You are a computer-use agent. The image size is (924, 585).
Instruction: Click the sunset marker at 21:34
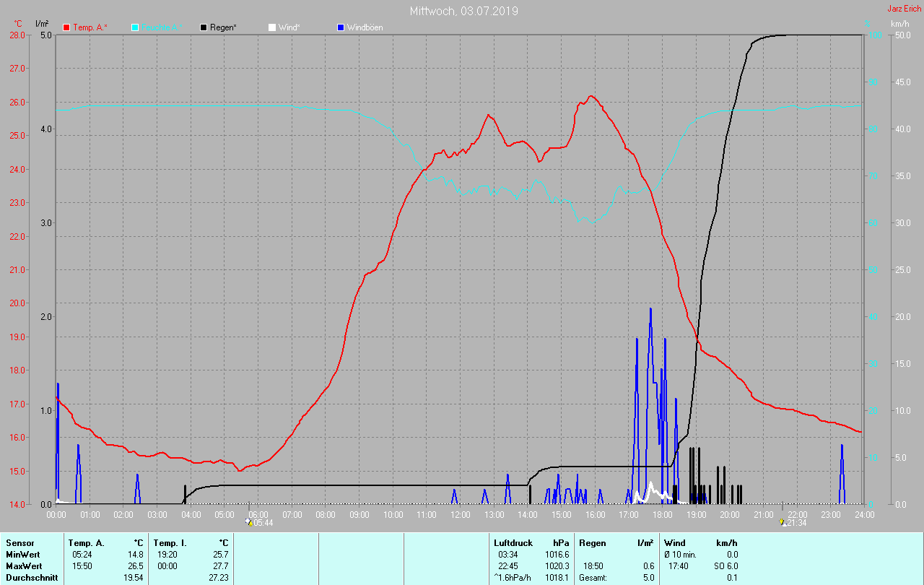[782, 521]
